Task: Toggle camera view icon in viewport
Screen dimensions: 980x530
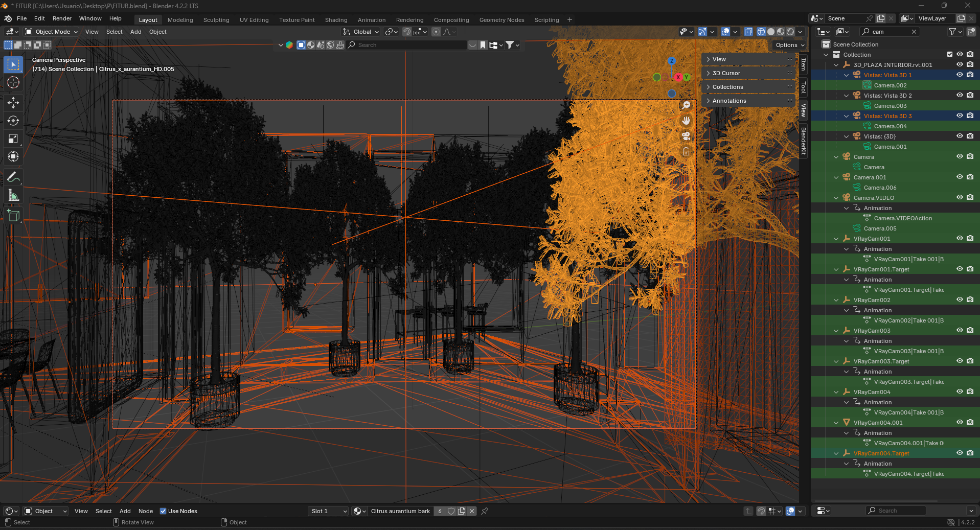Action: [x=686, y=136]
